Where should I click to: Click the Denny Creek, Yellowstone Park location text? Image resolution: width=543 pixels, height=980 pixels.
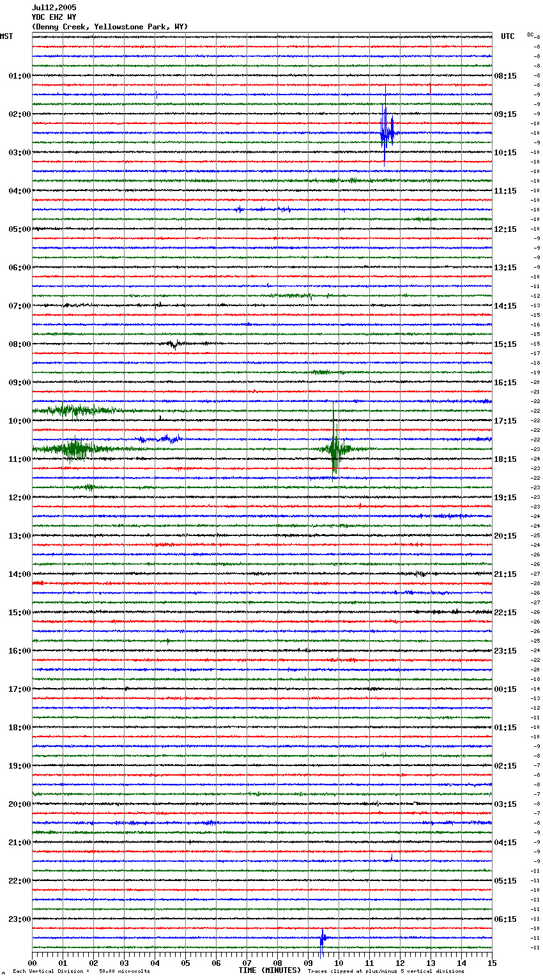(109, 27)
